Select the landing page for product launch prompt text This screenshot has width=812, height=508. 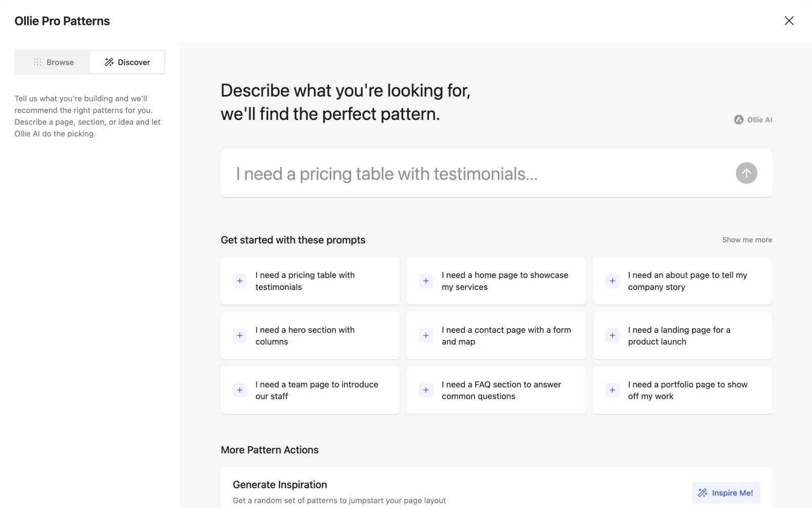click(x=679, y=335)
